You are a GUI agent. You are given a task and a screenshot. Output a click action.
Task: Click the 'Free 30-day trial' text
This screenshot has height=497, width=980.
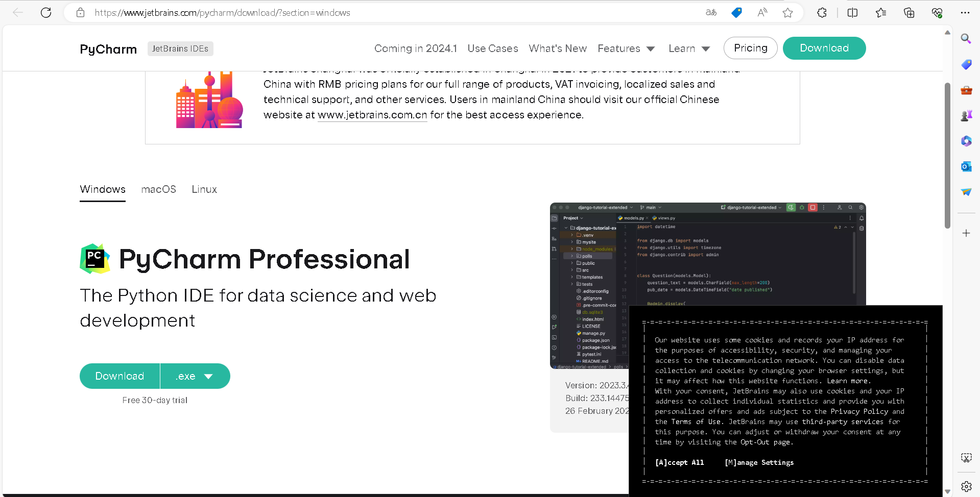155,401
